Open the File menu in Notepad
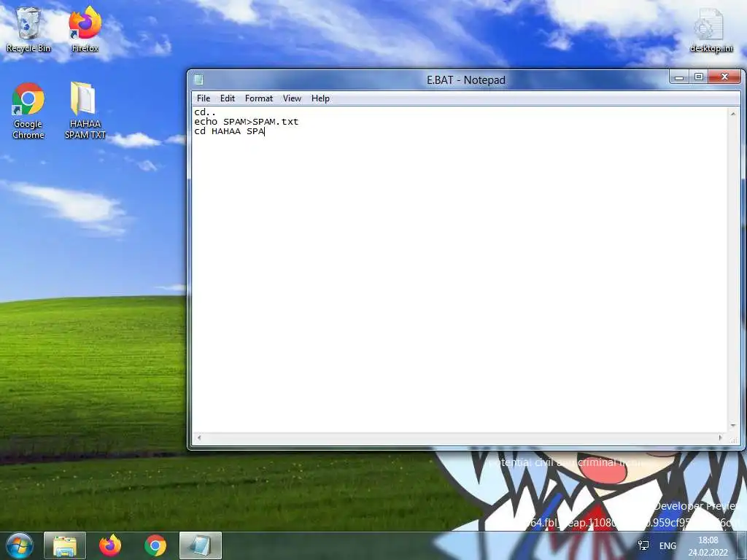This screenshot has width=747, height=560. tap(204, 98)
